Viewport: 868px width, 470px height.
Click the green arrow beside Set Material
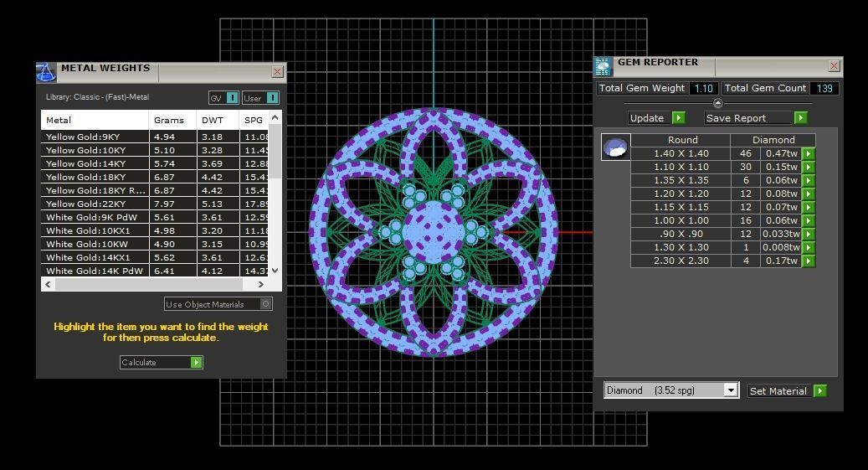(820, 390)
